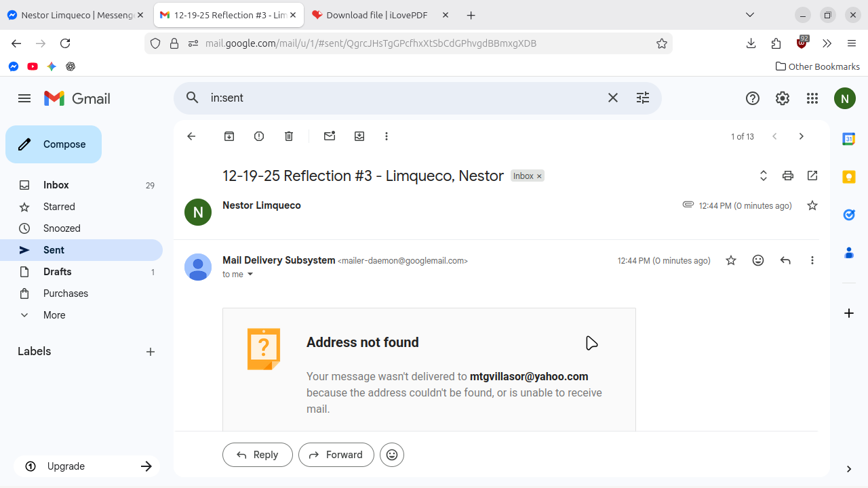Expand the More folders list
Screen dimensions: 868x488
point(81,315)
